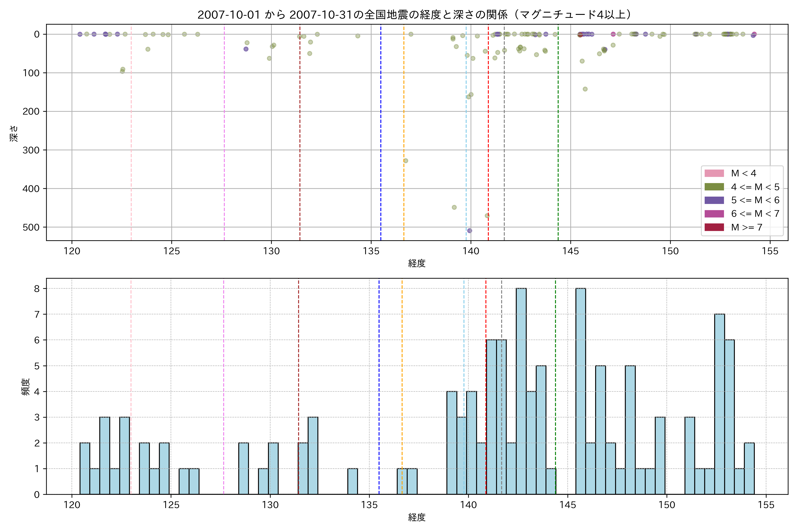Click the 頻度 y-axis label
The width and height of the screenshot is (798, 532).
(x=26, y=387)
